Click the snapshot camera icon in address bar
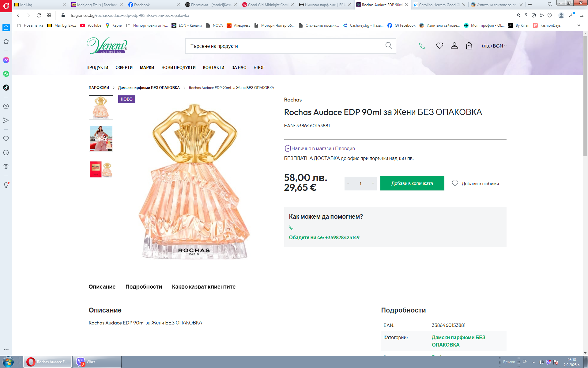The height and width of the screenshot is (368, 588). coord(526,15)
